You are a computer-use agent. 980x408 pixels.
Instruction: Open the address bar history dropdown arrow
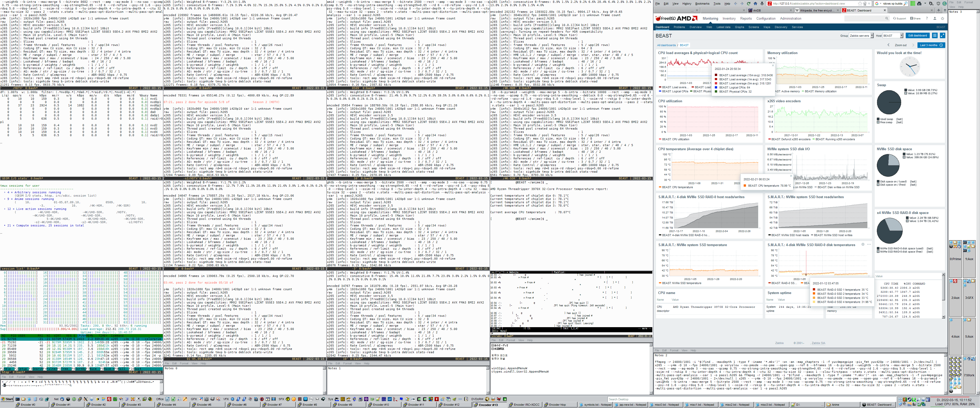(x=869, y=3)
